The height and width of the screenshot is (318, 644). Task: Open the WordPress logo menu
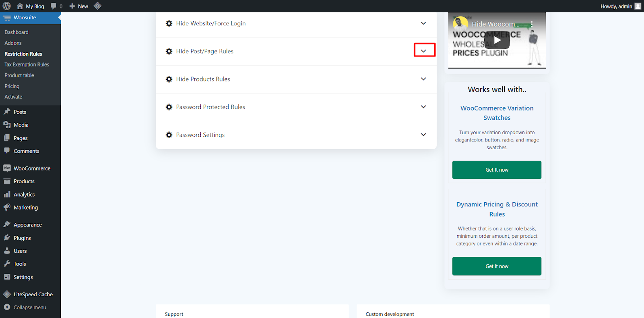tap(7, 6)
